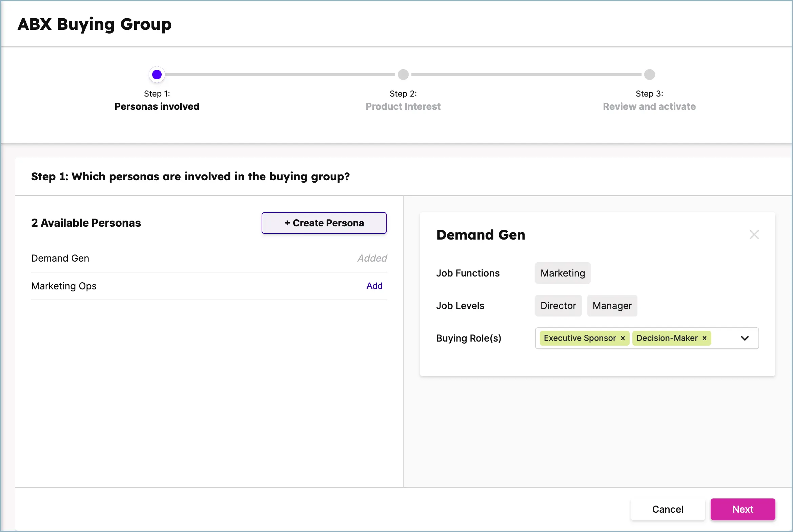Go to Step 3 progress circle
The image size is (793, 532).
tap(649, 74)
